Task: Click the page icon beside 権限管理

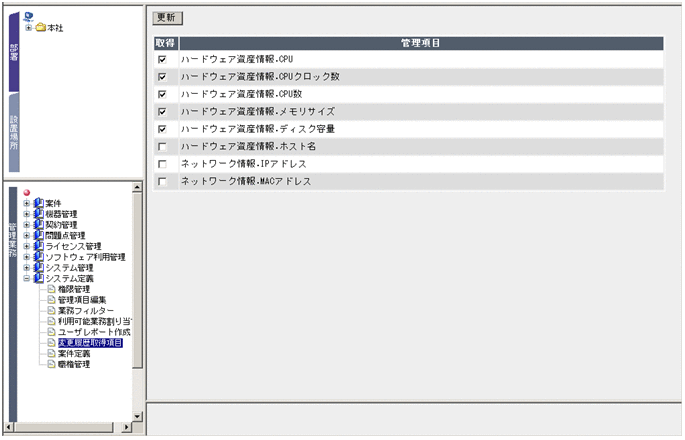Action: pyautogui.click(x=51, y=289)
